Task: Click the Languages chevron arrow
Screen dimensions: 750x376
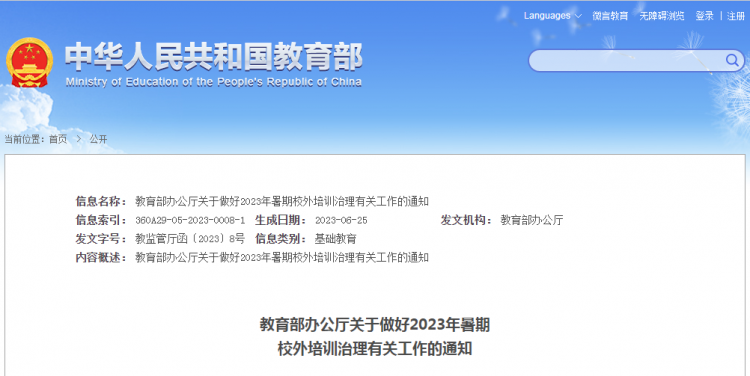Action: point(578,16)
